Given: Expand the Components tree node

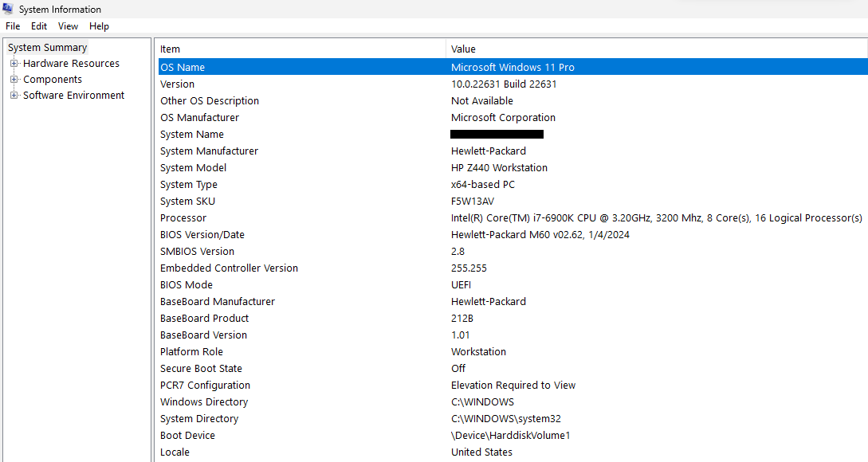Looking at the screenshot, I should tap(14, 79).
